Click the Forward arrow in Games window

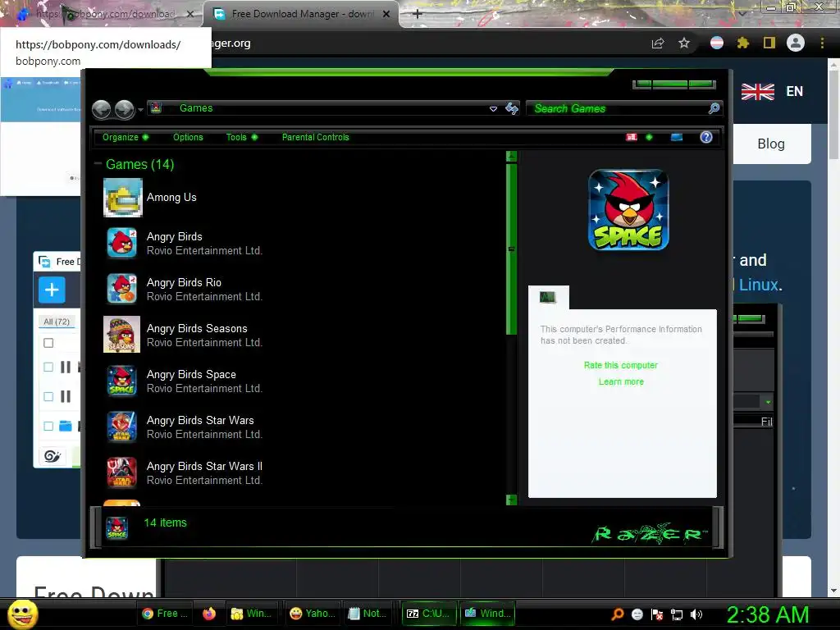(x=125, y=109)
